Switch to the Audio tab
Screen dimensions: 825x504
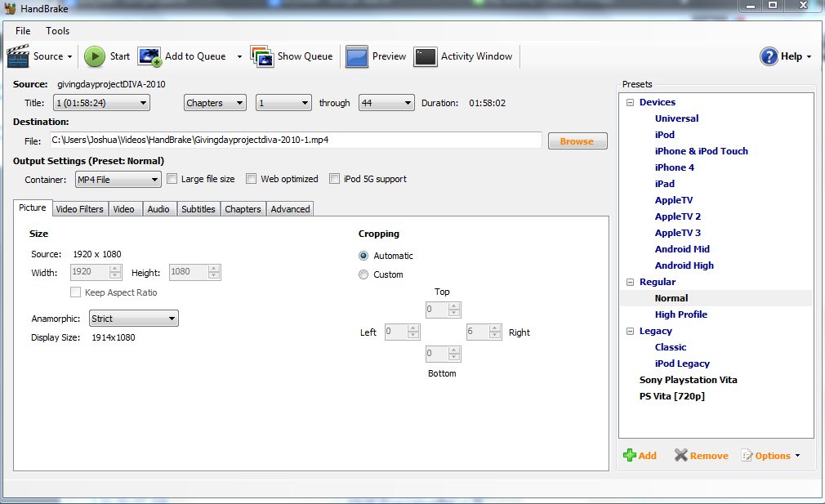tap(158, 209)
